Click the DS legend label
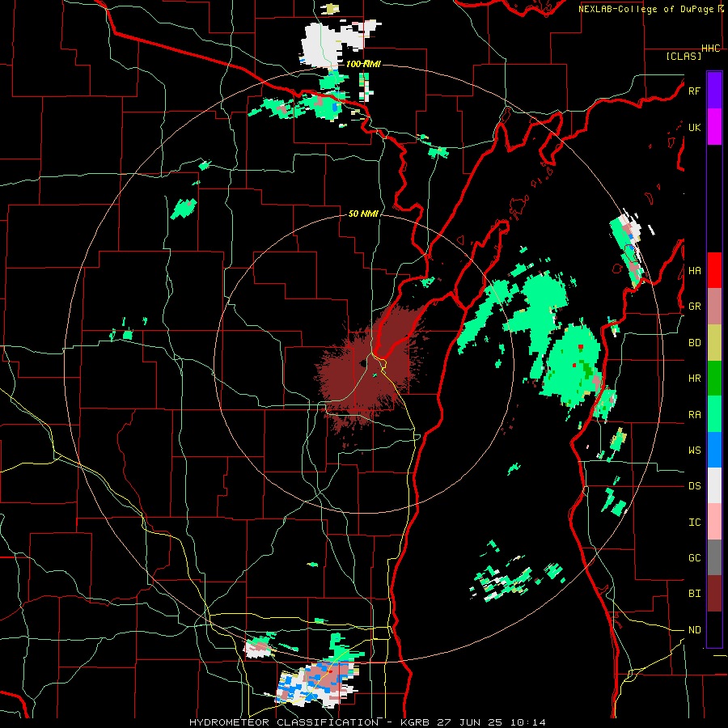 click(694, 486)
